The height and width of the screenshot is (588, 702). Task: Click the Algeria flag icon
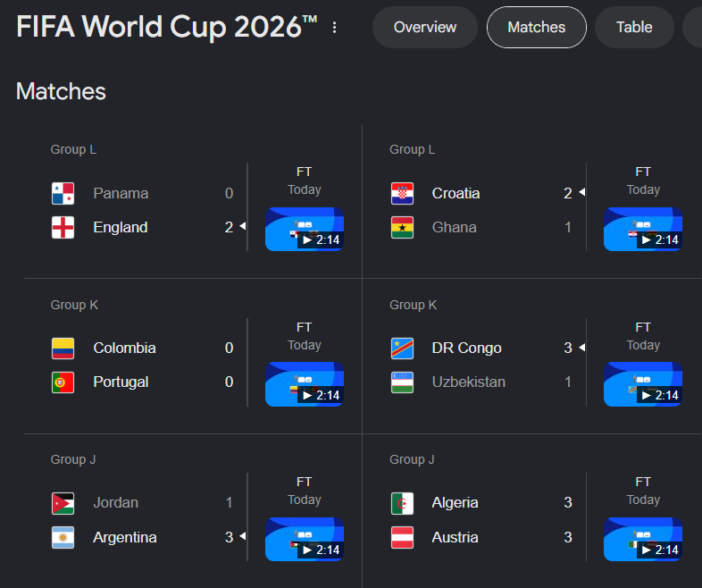tap(402, 503)
